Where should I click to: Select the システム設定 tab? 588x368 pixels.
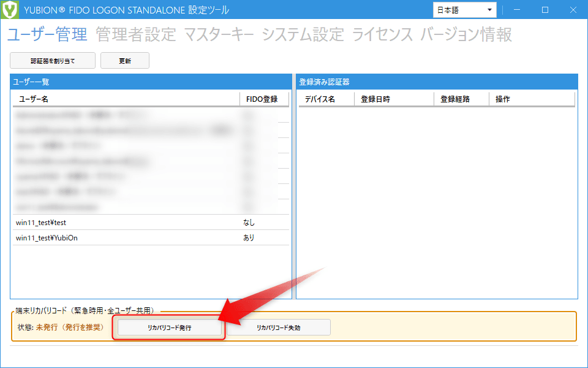(303, 35)
